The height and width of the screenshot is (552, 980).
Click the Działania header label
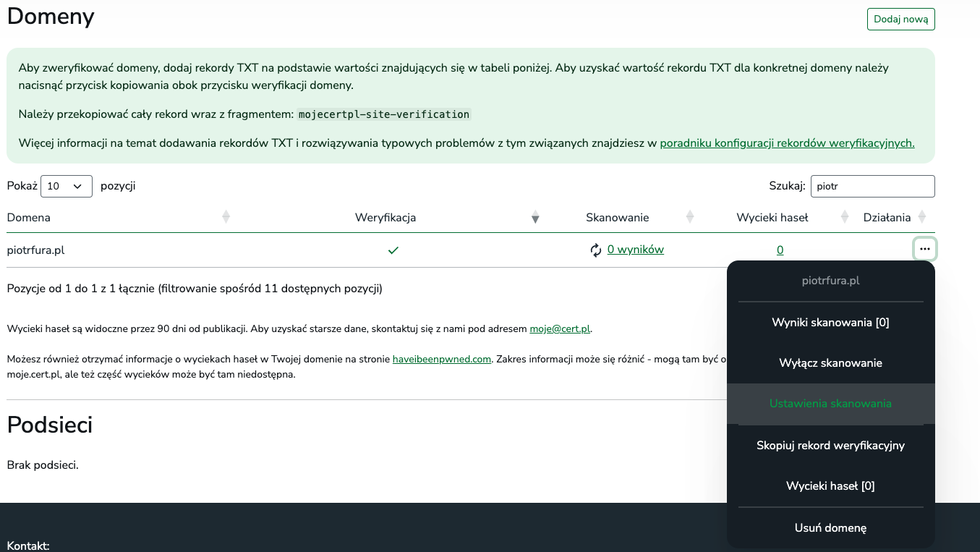[887, 217]
